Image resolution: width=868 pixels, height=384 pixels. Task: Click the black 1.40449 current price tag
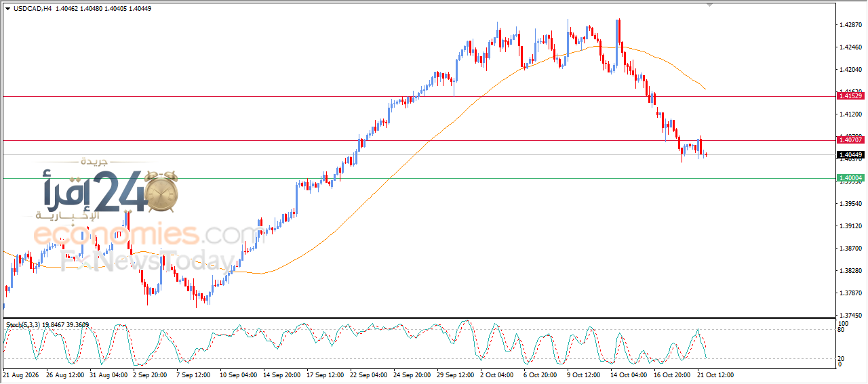pyautogui.click(x=850, y=154)
